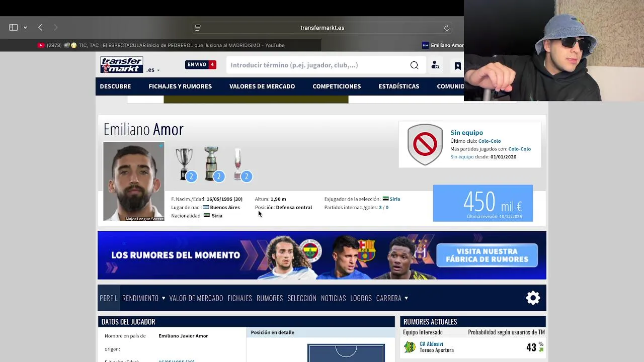Open the Safari sidebar panel icon
The height and width of the screenshot is (362, 644).
(x=14, y=28)
